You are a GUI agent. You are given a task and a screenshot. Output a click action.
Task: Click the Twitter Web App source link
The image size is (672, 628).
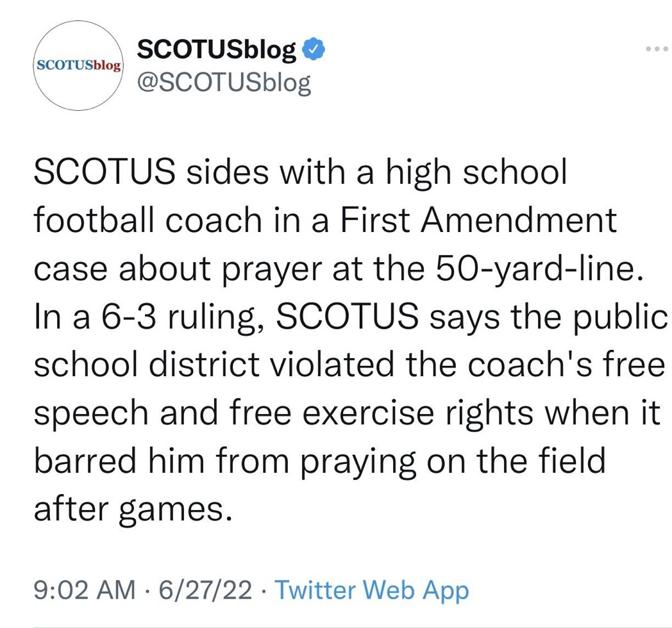click(371, 590)
